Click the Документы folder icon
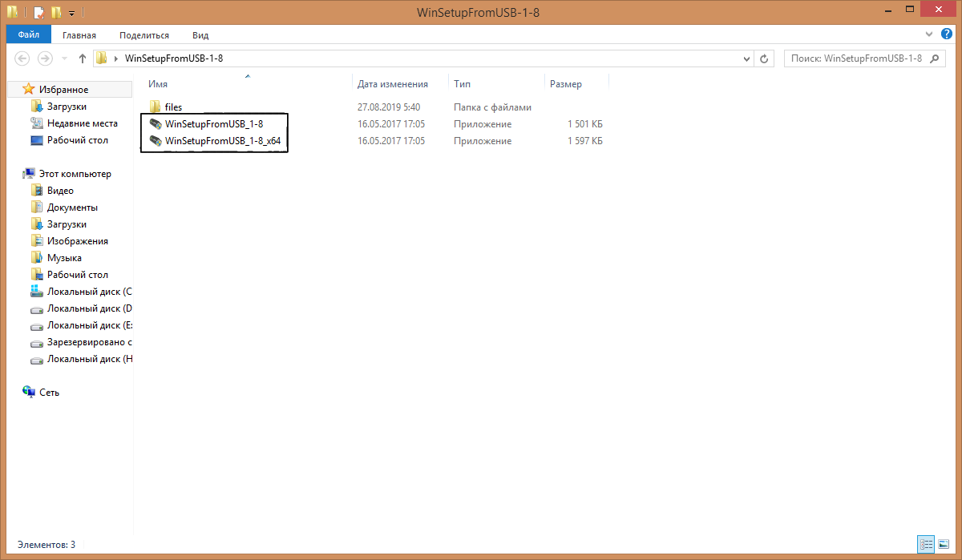This screenshot has height=560, width=962. pos(36,207)
